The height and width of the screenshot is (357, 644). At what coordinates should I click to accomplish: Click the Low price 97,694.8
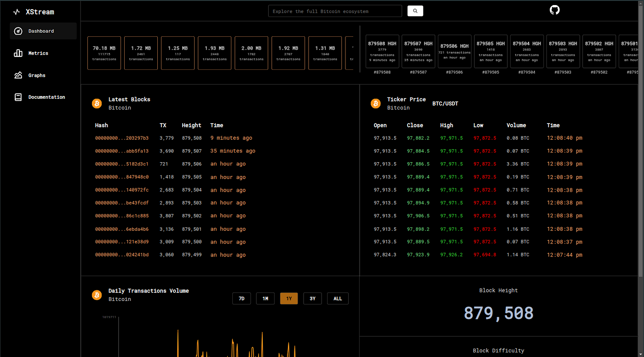point(485,255)
